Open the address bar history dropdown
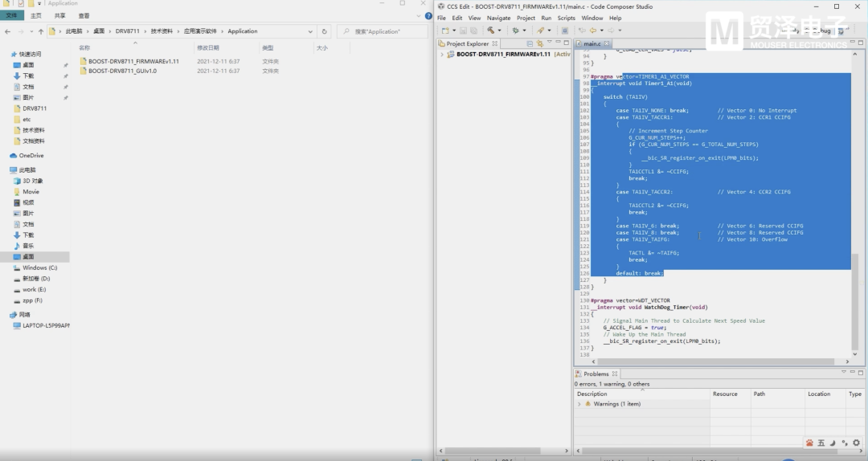The image size is (868, 461). [x=312, y=31]
